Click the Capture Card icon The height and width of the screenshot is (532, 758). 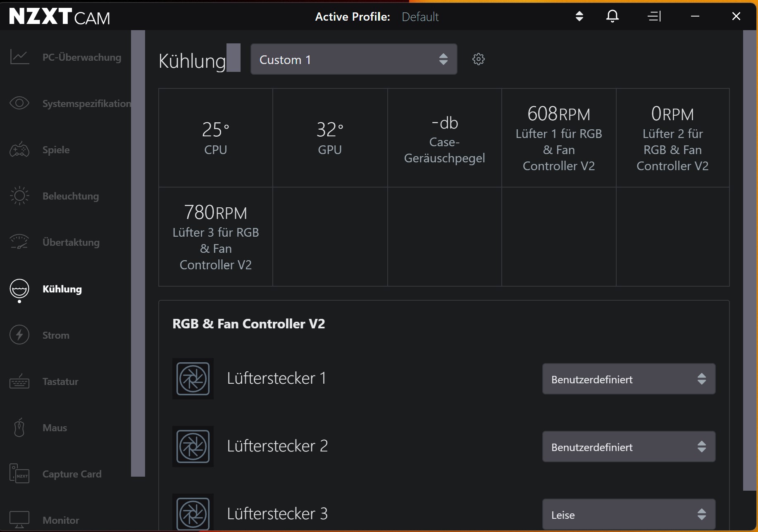[19, 474]
